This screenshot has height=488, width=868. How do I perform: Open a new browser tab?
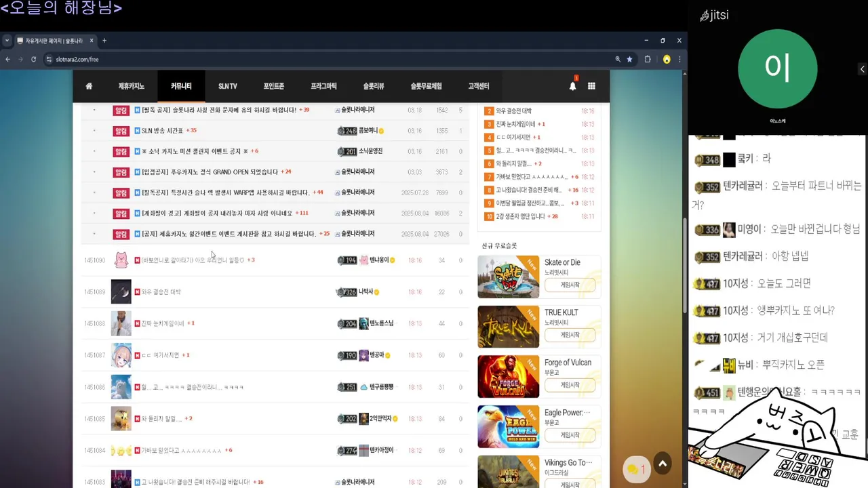(x=104, y=41)
